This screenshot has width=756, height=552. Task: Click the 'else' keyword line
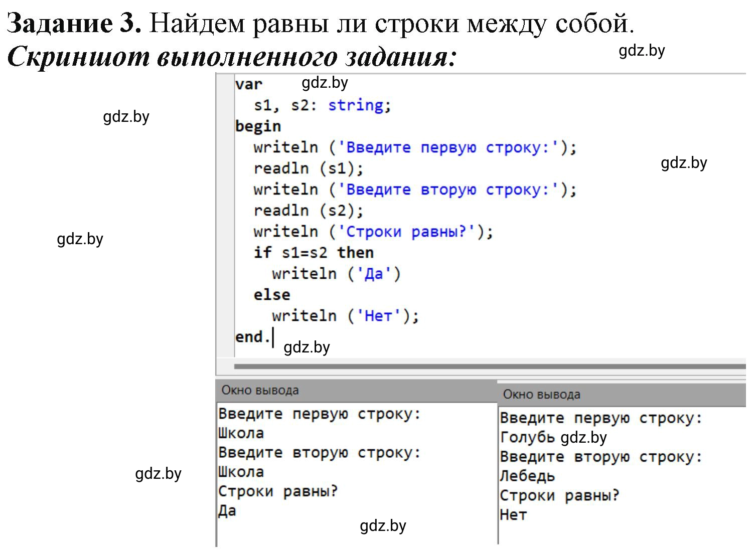point(271,295)
